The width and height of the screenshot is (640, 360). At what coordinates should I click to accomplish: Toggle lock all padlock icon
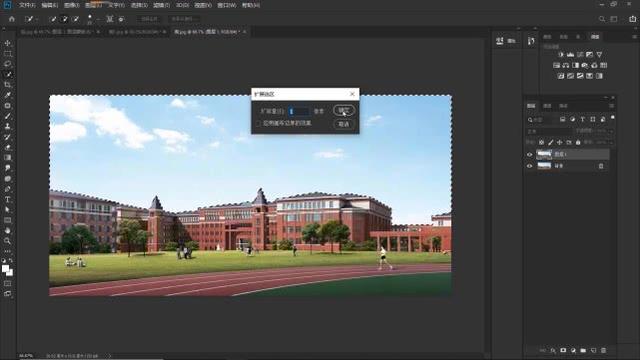coord(578,142)
